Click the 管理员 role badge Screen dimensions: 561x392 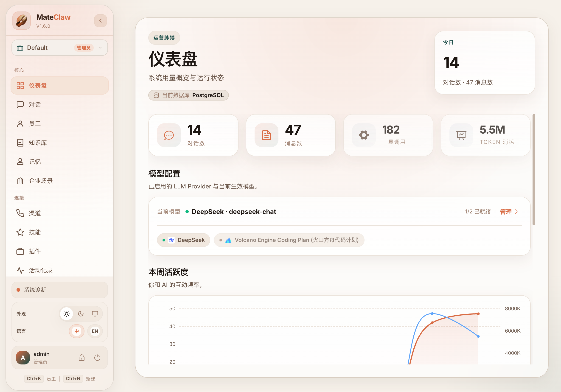pos(84,48)
